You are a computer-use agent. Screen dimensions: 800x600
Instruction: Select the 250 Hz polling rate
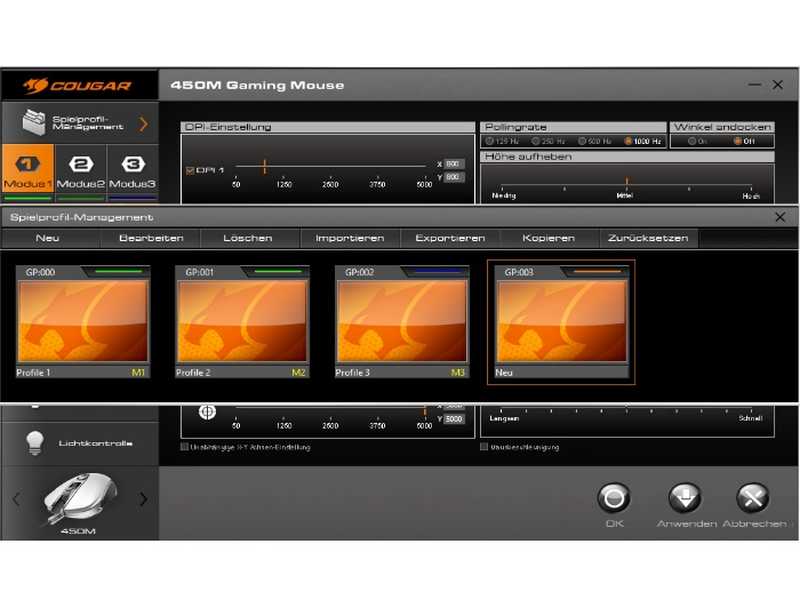[535, 141]
